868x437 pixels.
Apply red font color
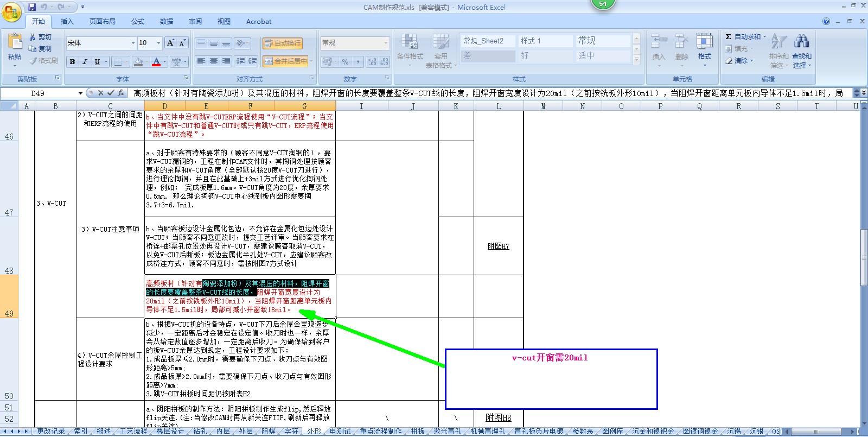(x=156, y=62)
